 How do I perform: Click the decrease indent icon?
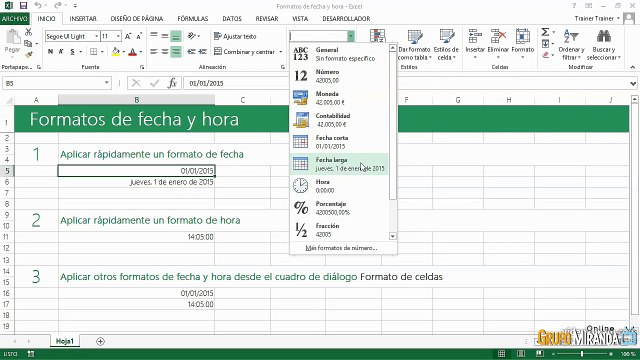point(191,52)
